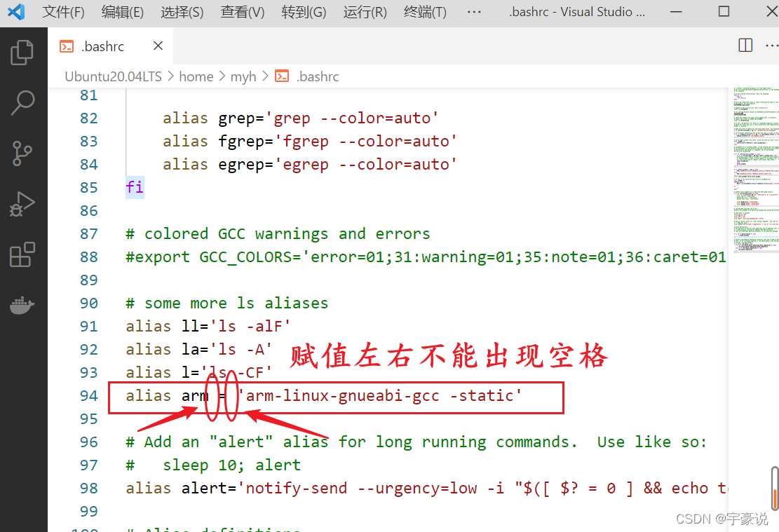The height and width of the screenshot is (532, 779).
Task: Open the Docker view icon
Action: click(x=22, y=305)
